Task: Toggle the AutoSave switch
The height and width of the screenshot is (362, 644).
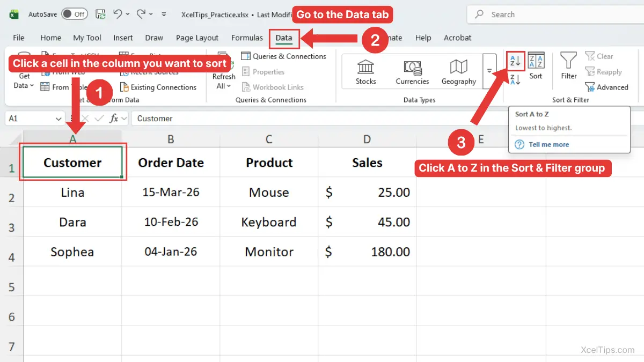Action: (x=75, y=14)
